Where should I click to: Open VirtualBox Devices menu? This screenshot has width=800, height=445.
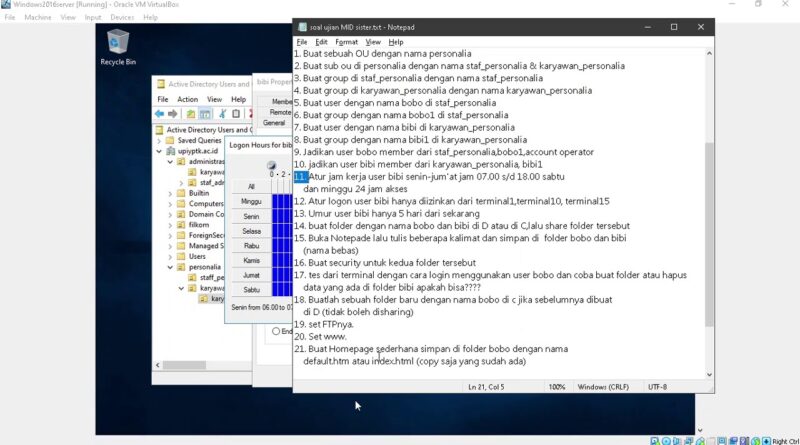[122, 17]
